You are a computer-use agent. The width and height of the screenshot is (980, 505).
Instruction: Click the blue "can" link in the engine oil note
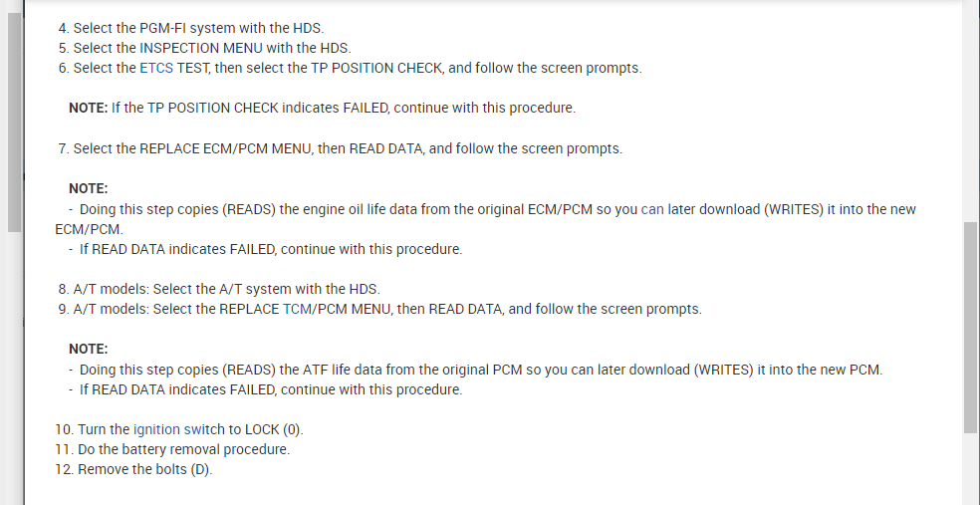click(x=652, y=209)
